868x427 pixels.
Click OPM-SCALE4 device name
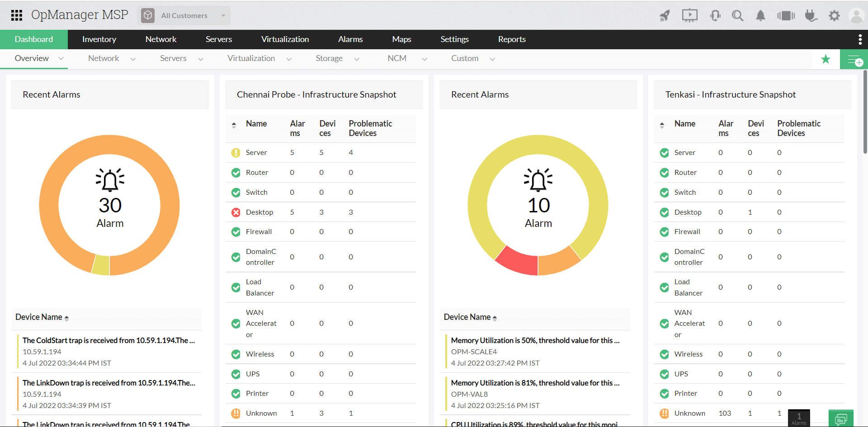point(474,352)
